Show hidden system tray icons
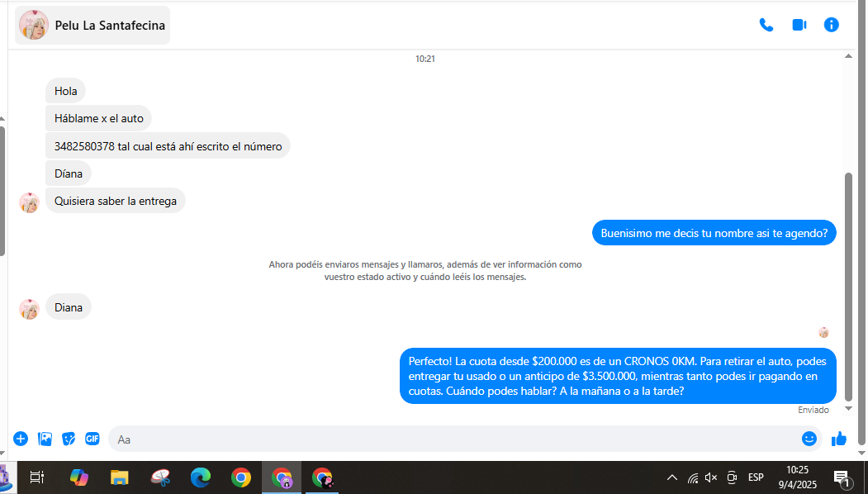Screen dimensions: 868x494 (672, 477)
